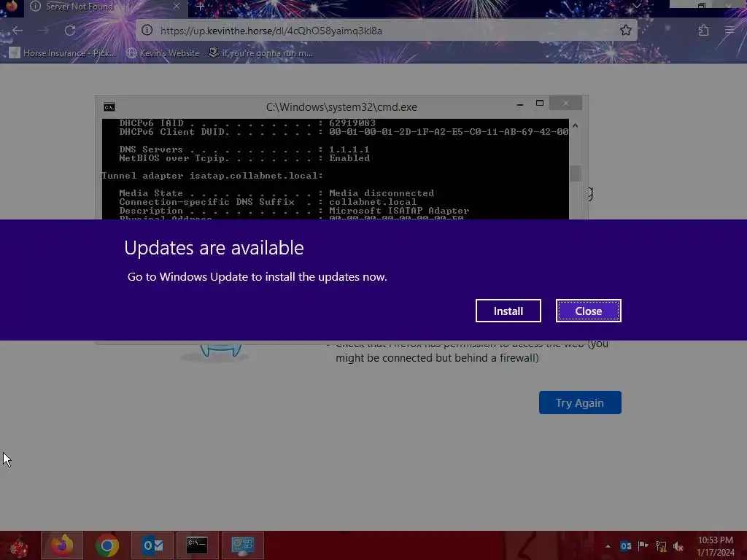Click 'DHCPv6 IAID' 62919083 line

click(247, 122)
